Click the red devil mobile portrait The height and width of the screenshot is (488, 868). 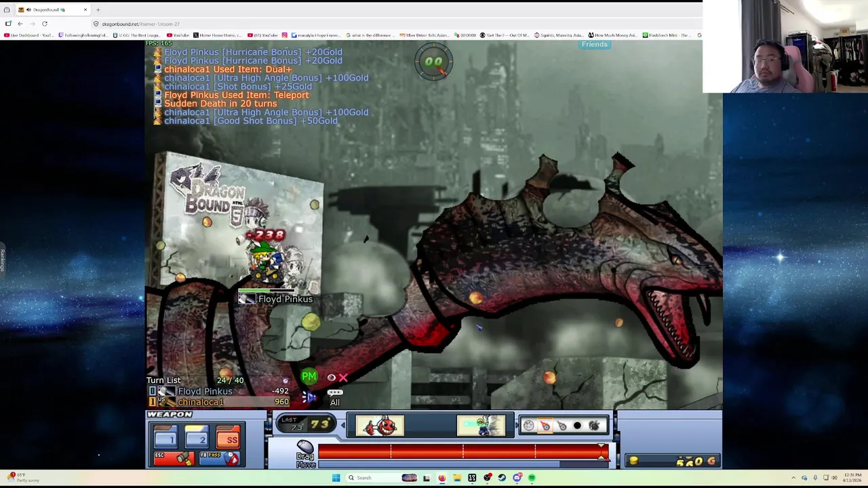[380, 426]
